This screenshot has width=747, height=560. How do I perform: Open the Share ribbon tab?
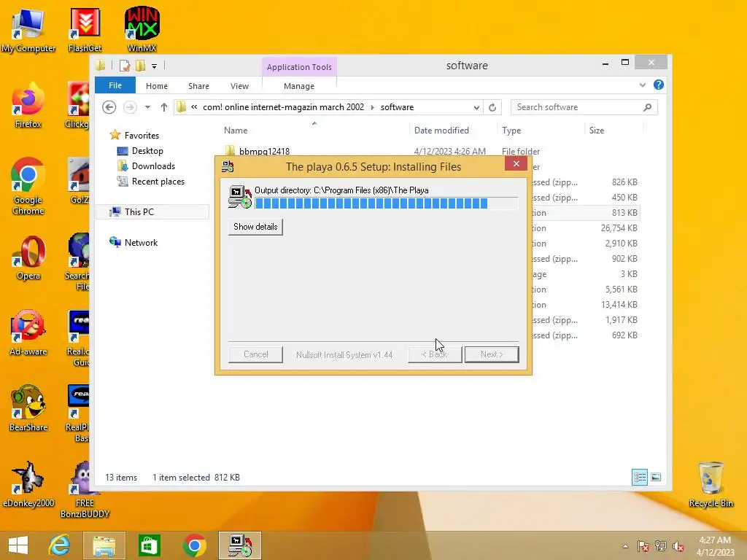198,86
